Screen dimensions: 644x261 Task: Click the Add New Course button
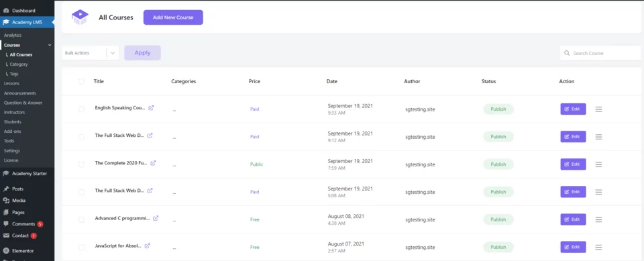tap(173, 17)
